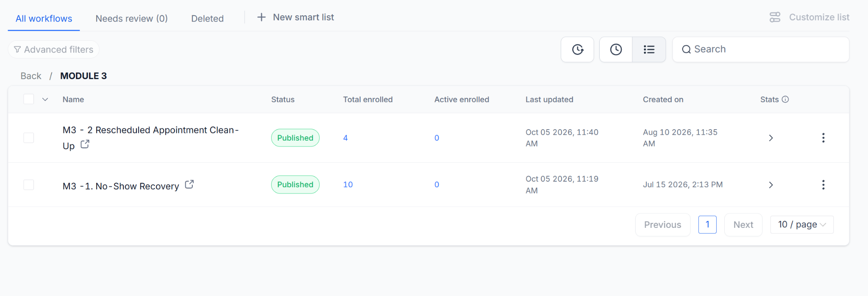
Task: Open external link icon for No-Show Recovery
Action: pos(189,185)
